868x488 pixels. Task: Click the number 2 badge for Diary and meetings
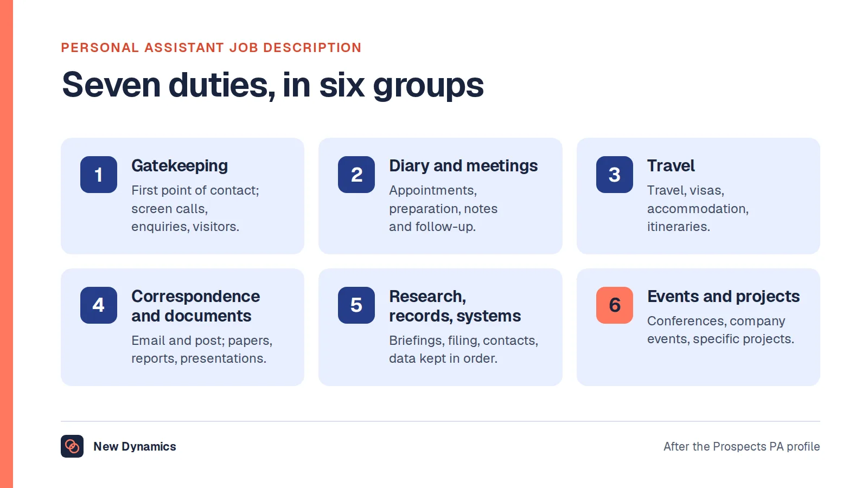pos(356,175)
